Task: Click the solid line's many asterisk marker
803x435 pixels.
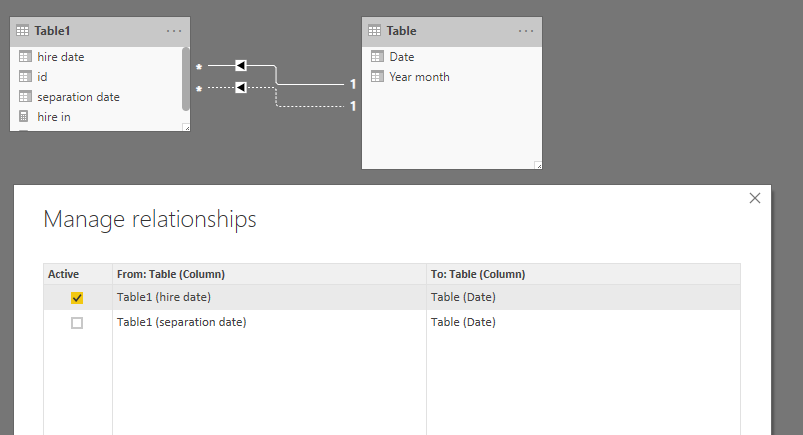Action: click(199, 67)
